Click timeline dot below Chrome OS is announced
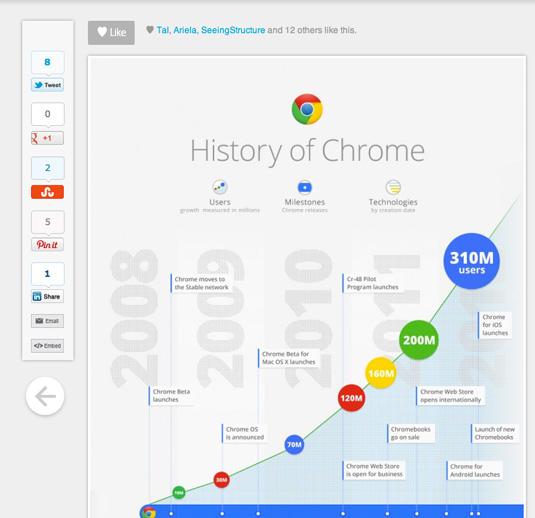Viewport: 535px width, 518px height. coord(222,513)
